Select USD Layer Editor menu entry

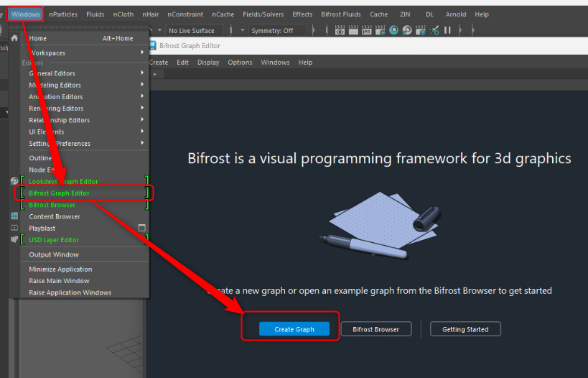(85, 239)
